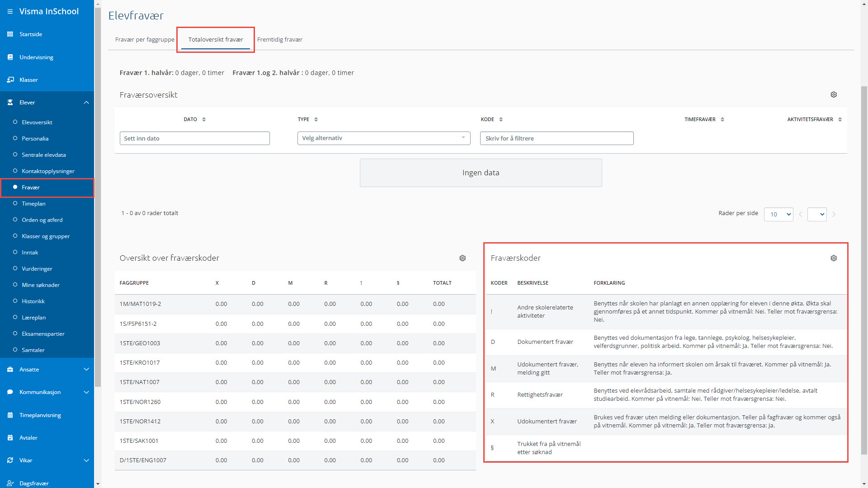
Task: Click the sidebar scroll up arrow
Action: click(98, 4)
